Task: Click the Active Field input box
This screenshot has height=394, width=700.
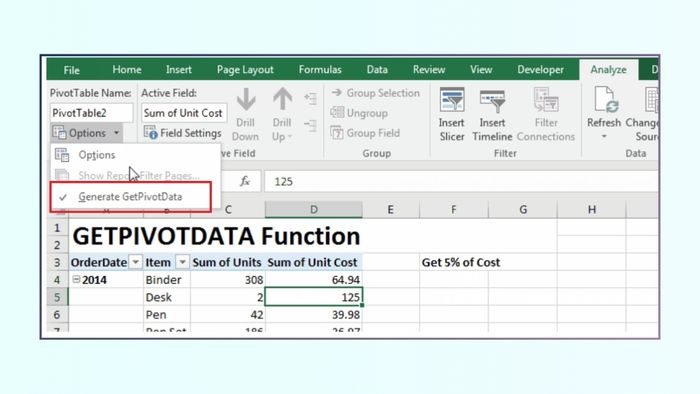Action: click(x=184, y=113)
